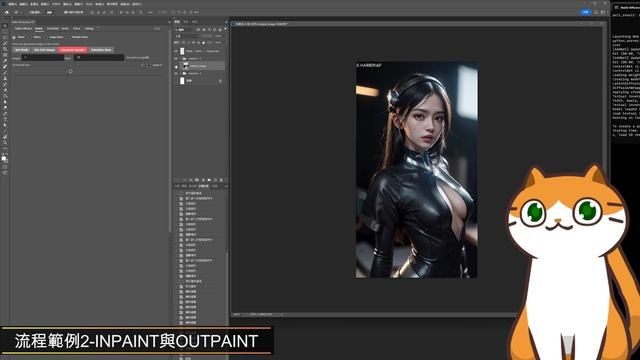Screen dimensions: 640x360
Task: Click the lock icon on background layer
Action: click(220, 81)
